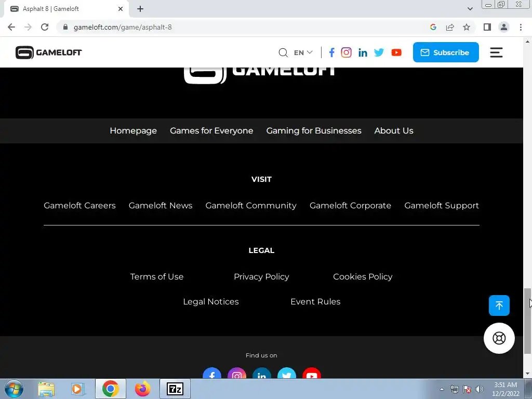The image size is (532, 399).
Task: Open Chrome's three-dot menu
Action: (x=521, y=27)
